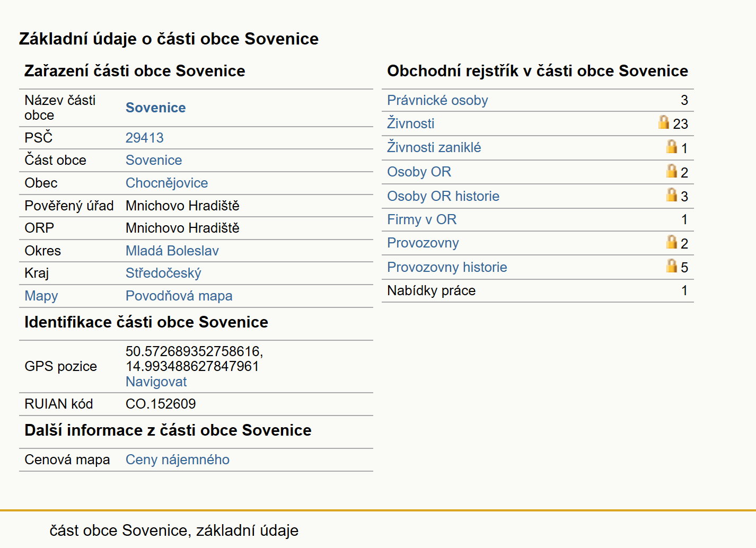Open the Chocnějovice municipality link
This screenshot has height=548, width=756.
coord(167,183)
